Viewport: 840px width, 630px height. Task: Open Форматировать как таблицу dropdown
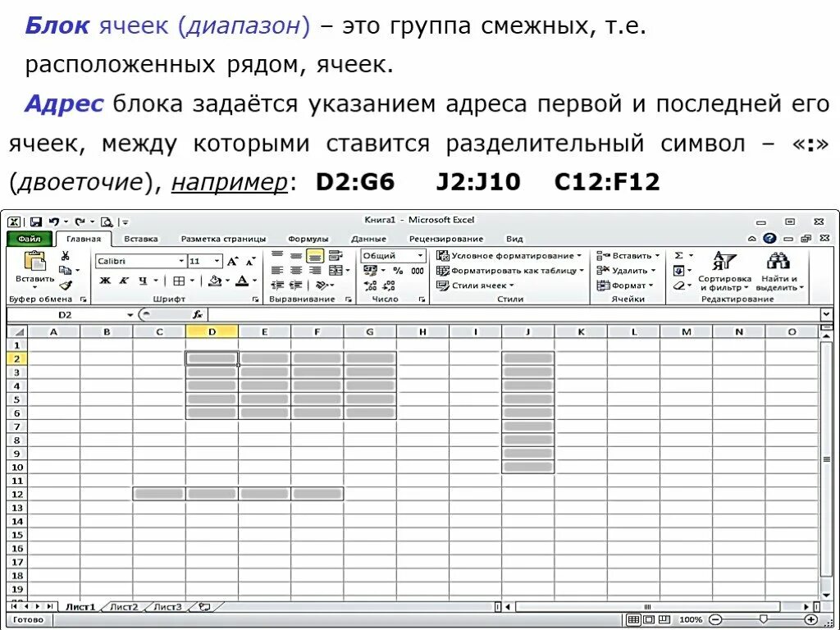[x=510, y=271]
